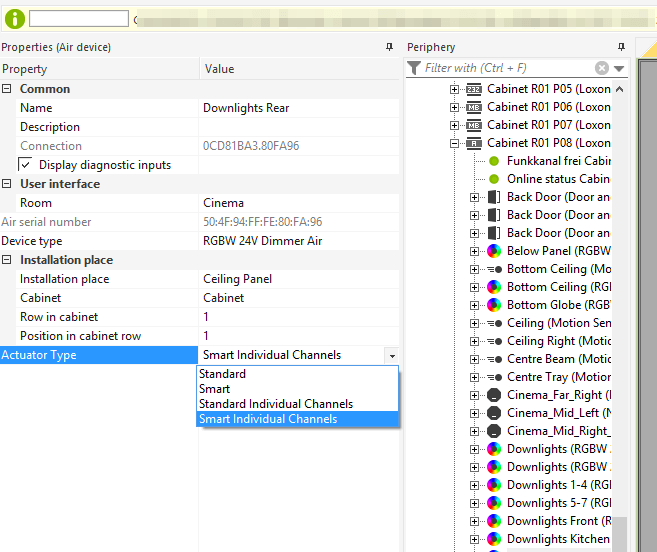
Task: Open the Actuator Type dropdown arrow
Action: [391, 355]
